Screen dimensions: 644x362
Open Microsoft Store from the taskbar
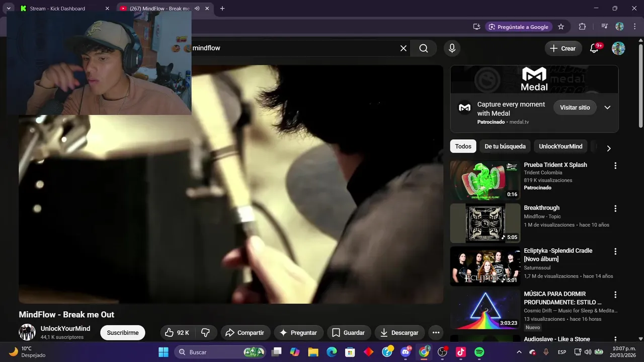pyautogui.click(x=350, y=352)
